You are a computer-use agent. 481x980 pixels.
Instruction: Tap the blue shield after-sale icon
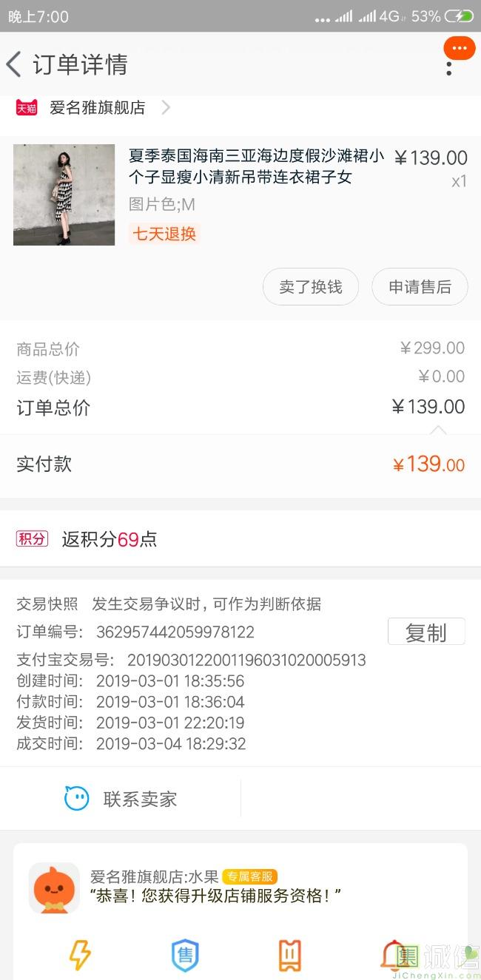point(185,955)
